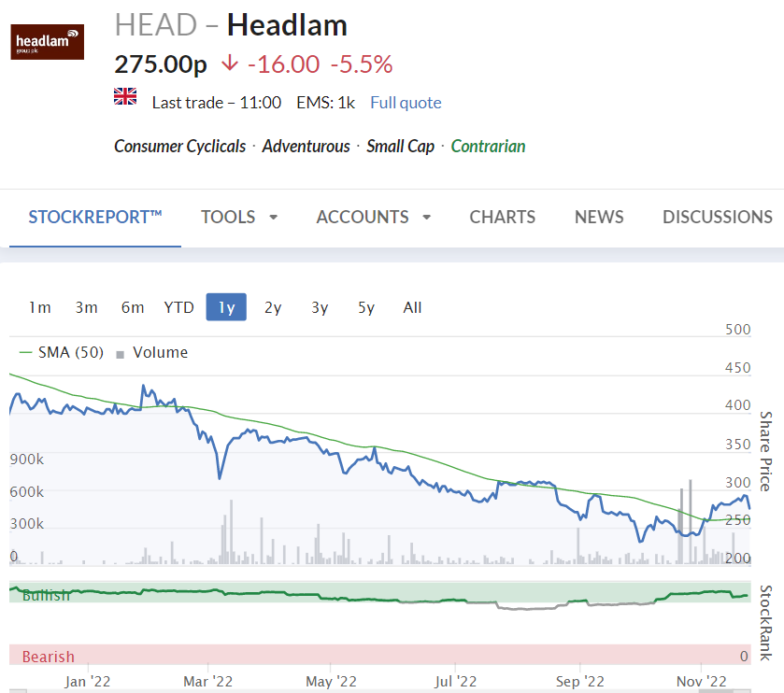Switch to the News tab

[x=599, y=217]
